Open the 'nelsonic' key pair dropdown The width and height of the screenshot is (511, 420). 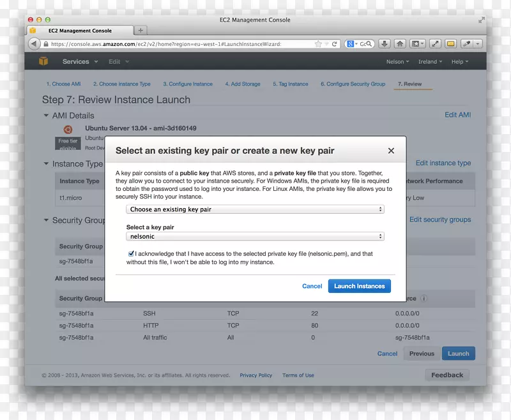point(254,236)
